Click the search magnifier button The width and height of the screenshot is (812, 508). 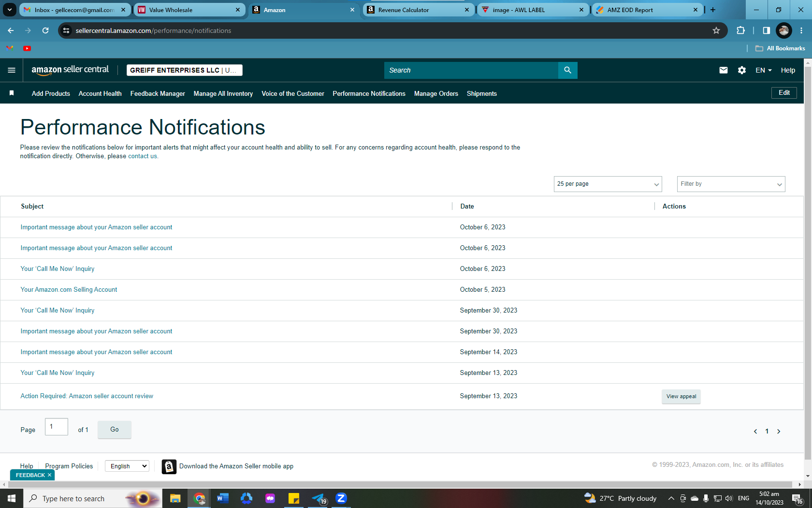tap(567, 70)
